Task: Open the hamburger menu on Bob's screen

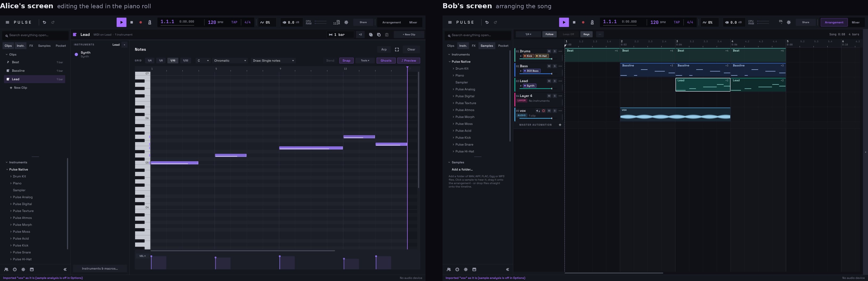Action: (450, 22)
